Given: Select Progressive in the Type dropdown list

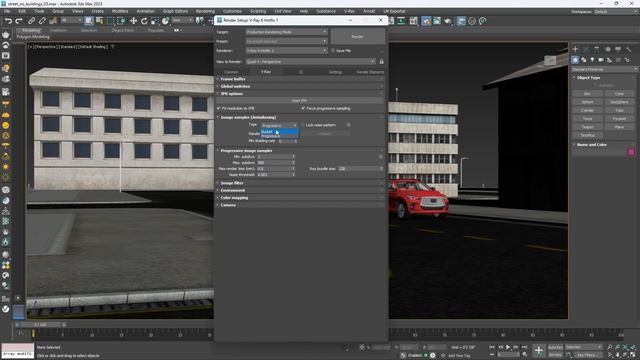Looking at the screenshot, I should (280, 136).
